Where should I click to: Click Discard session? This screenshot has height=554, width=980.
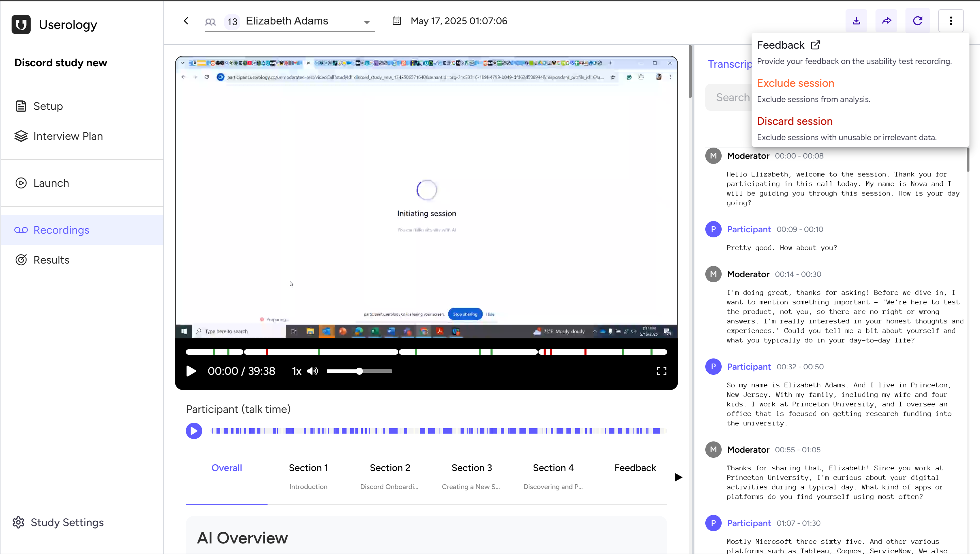[x=794, y=121]
